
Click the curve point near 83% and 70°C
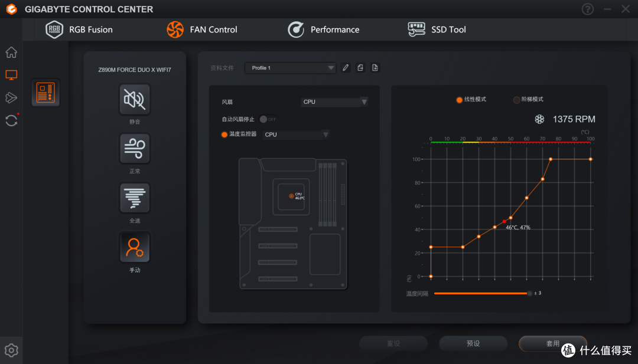coord(542,179)
